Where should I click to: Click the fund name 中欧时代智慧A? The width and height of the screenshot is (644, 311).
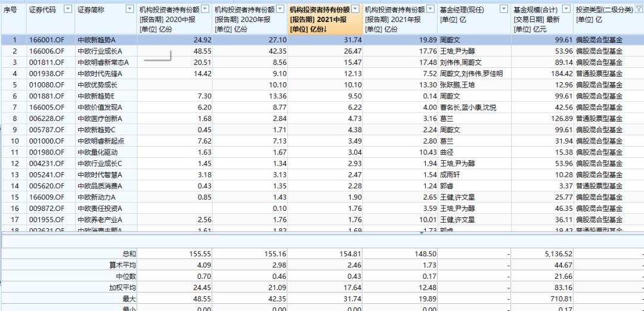pyautogui.click(x=100, y=175)
